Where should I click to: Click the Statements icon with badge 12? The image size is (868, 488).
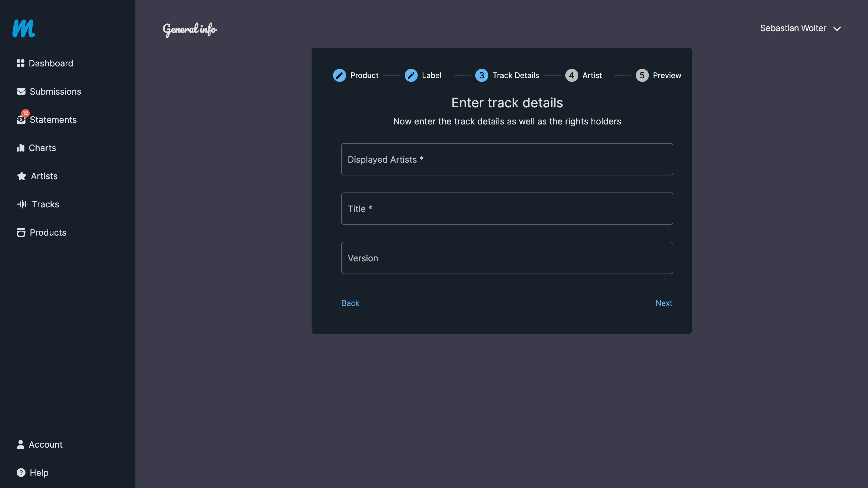coord(21,119)
